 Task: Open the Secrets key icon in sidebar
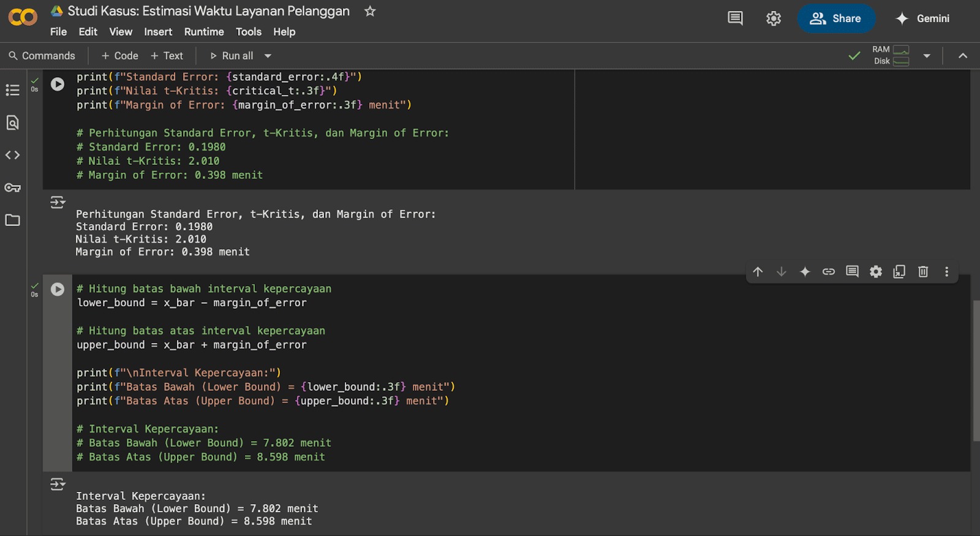[12, 187]
